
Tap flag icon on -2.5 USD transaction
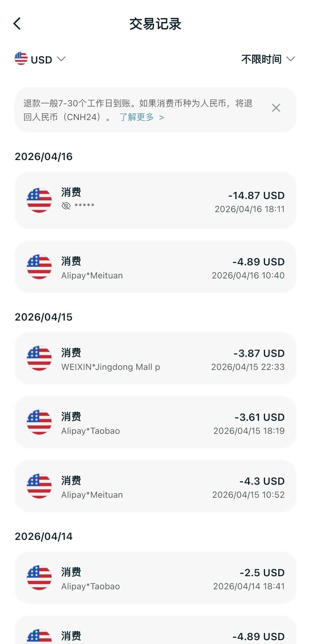[x=39, y=578]
